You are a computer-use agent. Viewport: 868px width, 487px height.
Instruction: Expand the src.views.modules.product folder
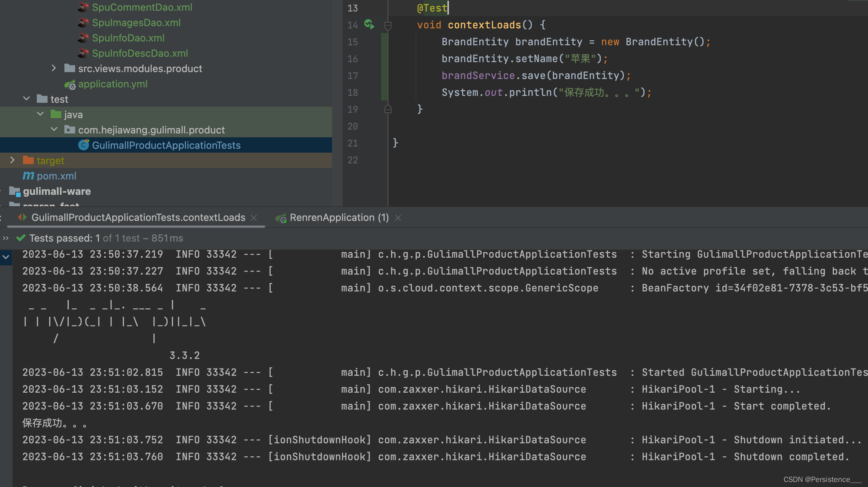54,68
